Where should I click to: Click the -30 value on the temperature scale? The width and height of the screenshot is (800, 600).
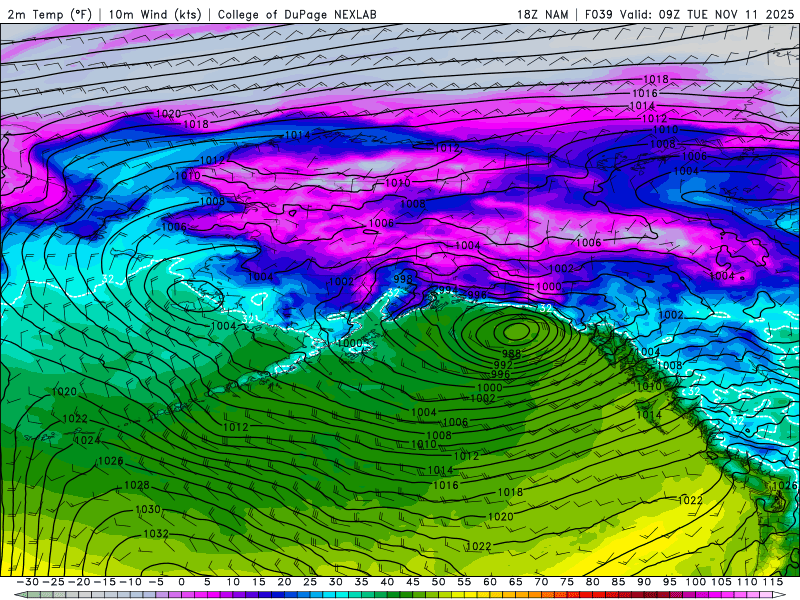[27, 582]
